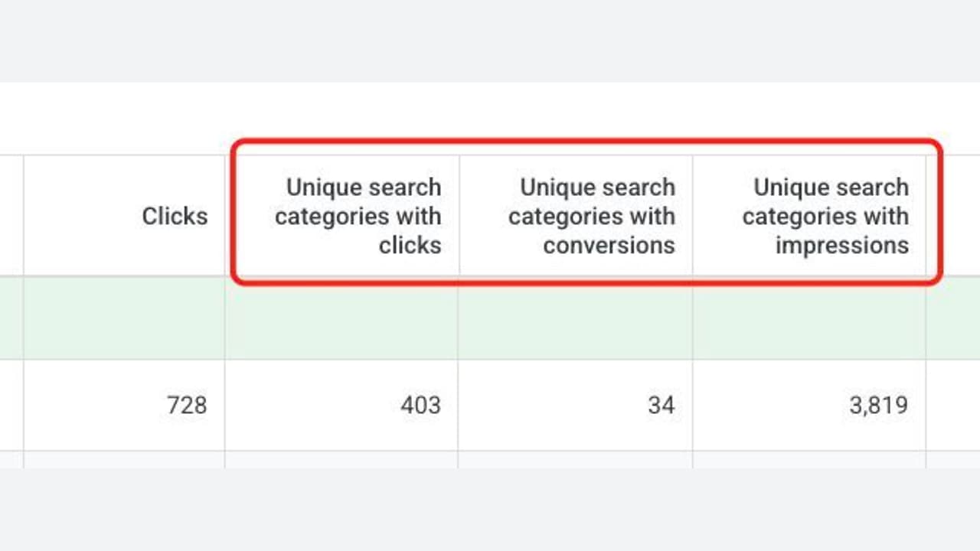This screenshot has width=980, height=551.
Task: Click the green cell left of Clicks column
Action: [11, 318]
